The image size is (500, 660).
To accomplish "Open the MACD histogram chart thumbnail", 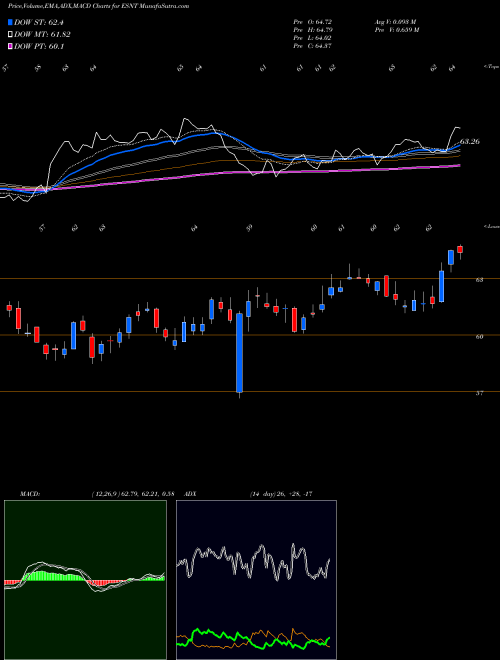I will coord(85,580).
